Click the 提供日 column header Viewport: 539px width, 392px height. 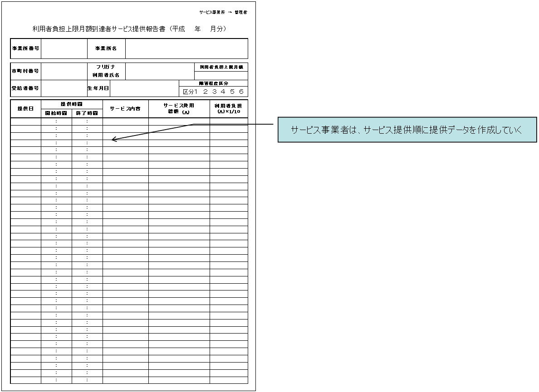click(25, 109)
